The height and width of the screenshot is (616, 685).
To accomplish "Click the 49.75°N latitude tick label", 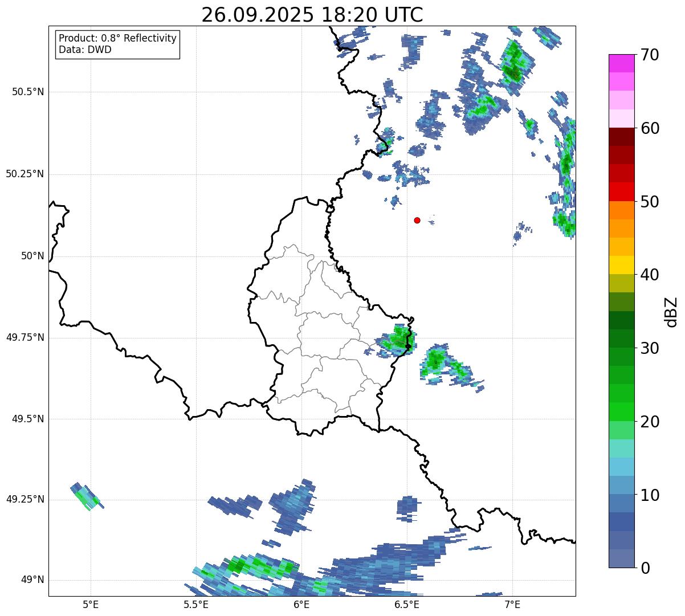I will [25, 337].
